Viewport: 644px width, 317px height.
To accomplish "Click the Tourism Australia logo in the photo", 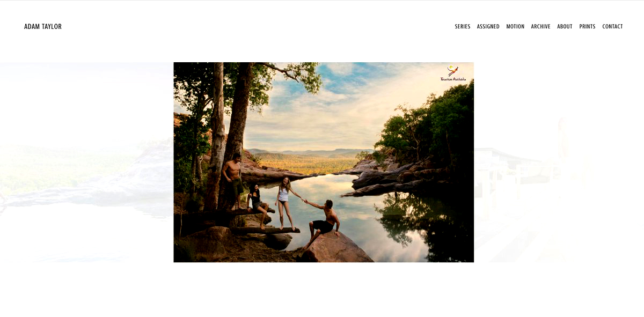I will coord(453,73).
